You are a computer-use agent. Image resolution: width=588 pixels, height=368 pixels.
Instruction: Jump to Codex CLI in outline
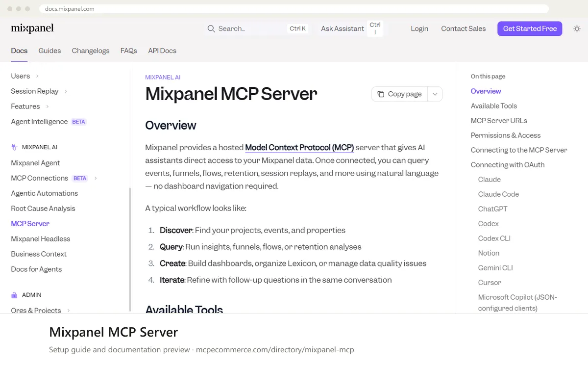(x=494, y=238)
